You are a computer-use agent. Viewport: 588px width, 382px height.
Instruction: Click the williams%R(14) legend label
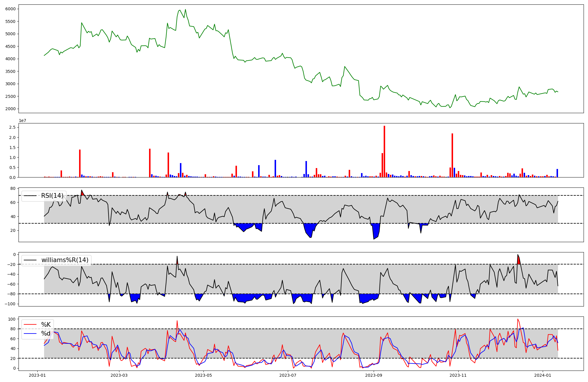pyautogui.click(x=65, y=260)
